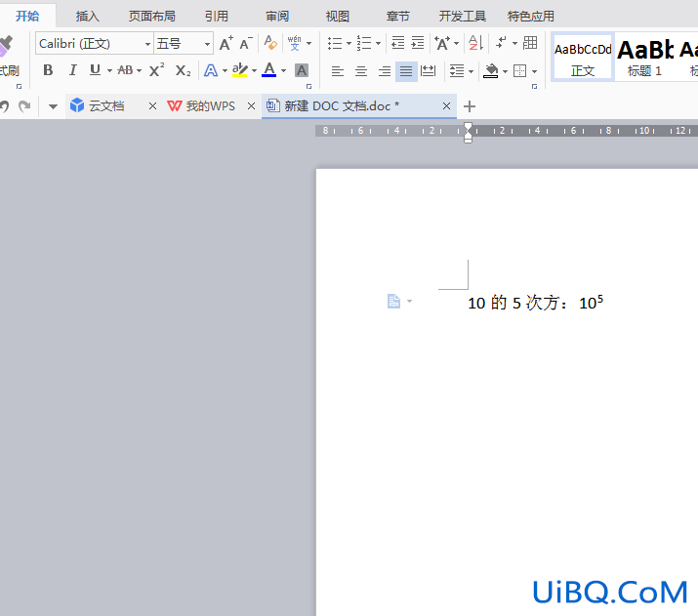Open the 特色应用 ribbon tab
The image size is (698, 616).
pyautogui.click(x=531, y=17)
